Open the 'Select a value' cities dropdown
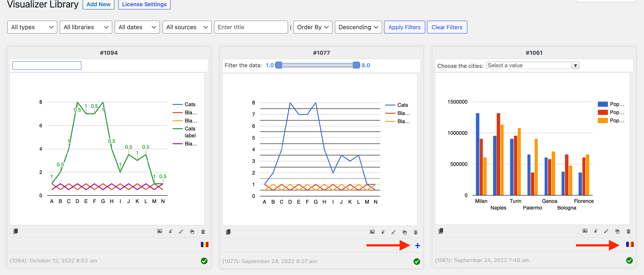Image resolution: width=644 pixels, height=275 pixels. [533, 65]
